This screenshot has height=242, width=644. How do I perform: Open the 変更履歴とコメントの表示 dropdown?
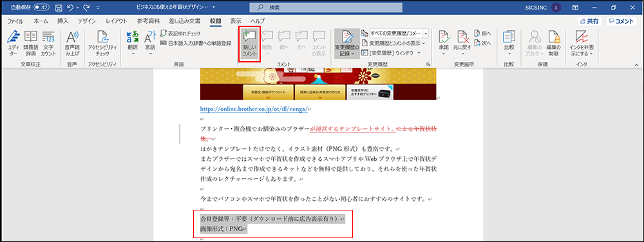(394, 42)
